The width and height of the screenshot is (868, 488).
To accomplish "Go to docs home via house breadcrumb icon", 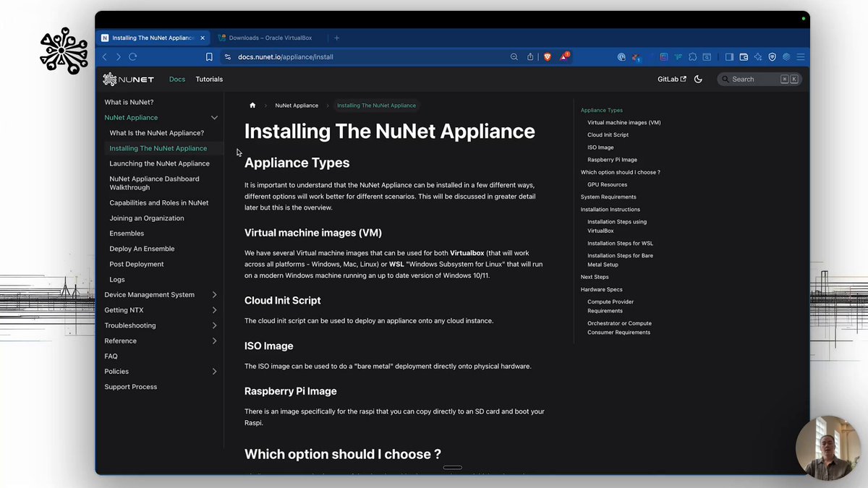I will 252,106.
